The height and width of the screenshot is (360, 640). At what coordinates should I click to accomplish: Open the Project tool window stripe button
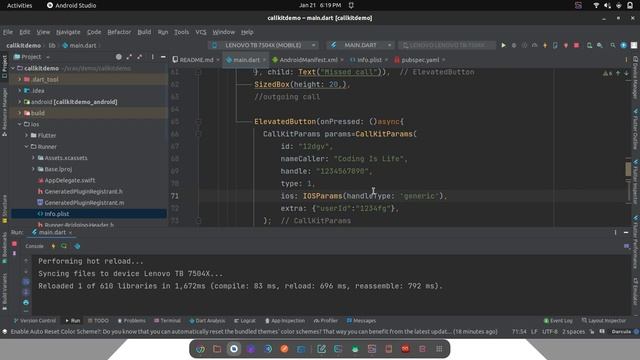[4, 66]
